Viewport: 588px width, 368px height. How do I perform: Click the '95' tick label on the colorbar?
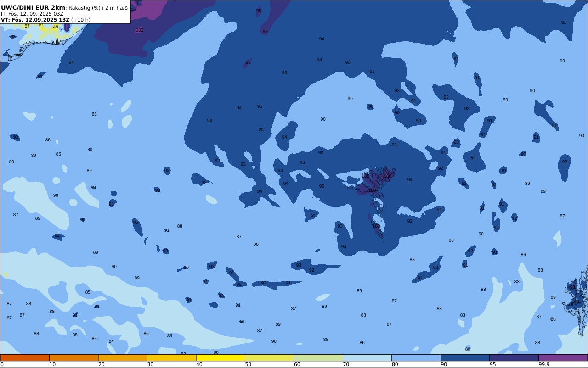coord(492,364)
